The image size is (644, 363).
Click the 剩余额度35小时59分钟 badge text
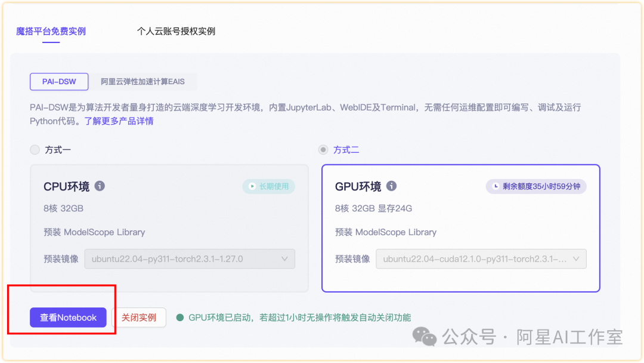(541, 186)
